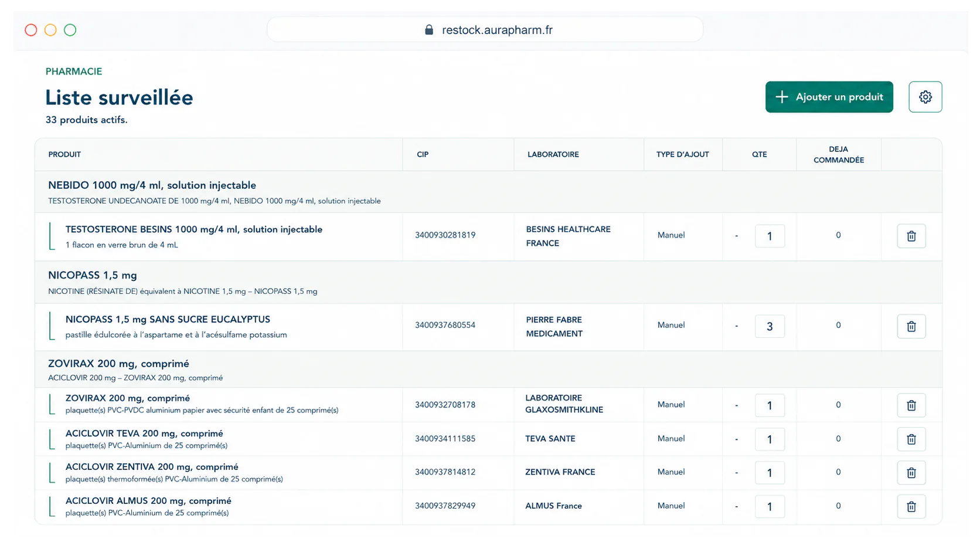The width and height of the screenshot is (980, 552).
Task: Decrease quantity for ACICLOVIR ALMUS with minus
Action: pyautogui.click(x=736, y=507)
